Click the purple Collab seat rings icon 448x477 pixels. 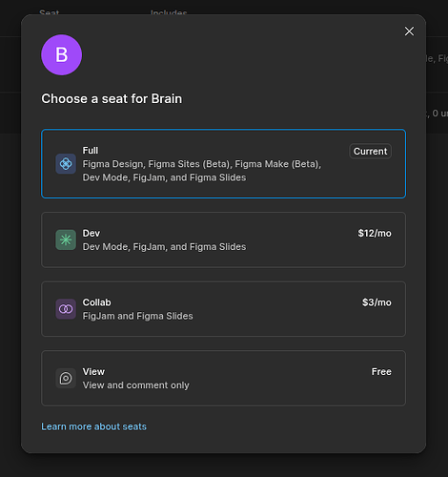click(x=66, y=309)
